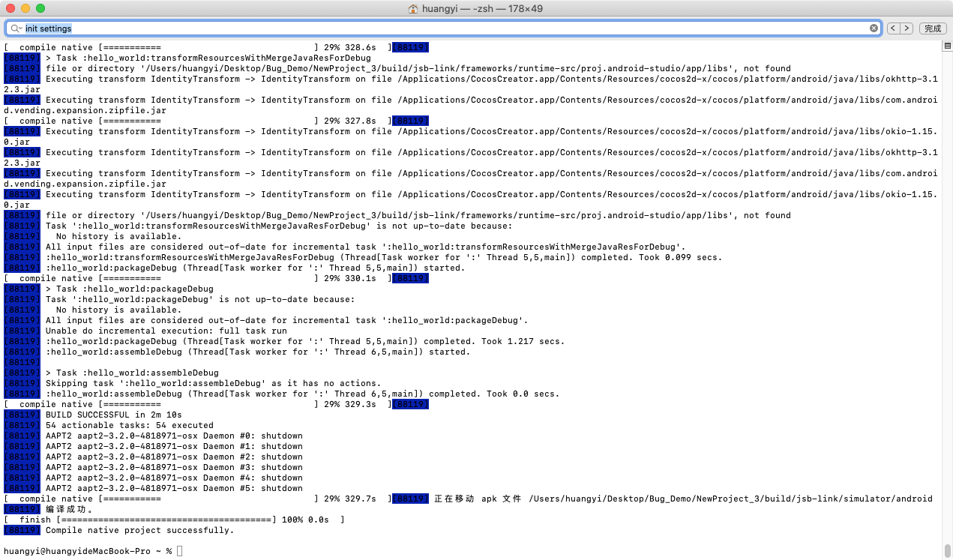Go to previous search match arrow

893,28
